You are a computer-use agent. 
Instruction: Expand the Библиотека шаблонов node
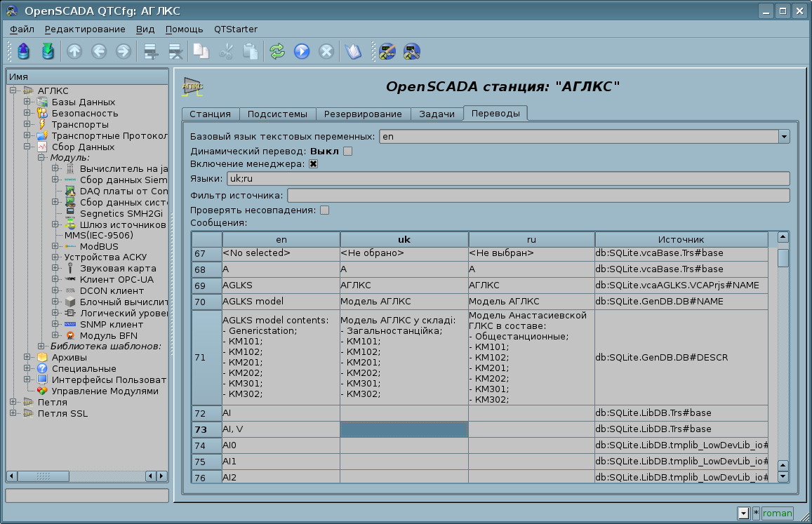(41, 346)
